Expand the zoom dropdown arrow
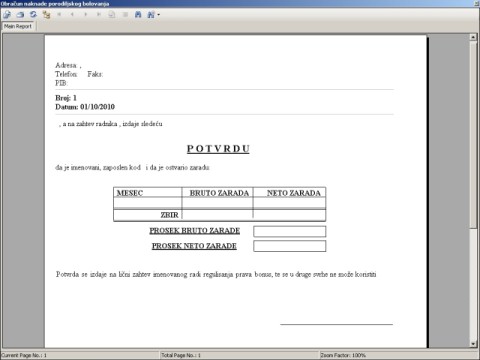The height and width of the screenshot is (360, 480). click(x=158, y=15)
